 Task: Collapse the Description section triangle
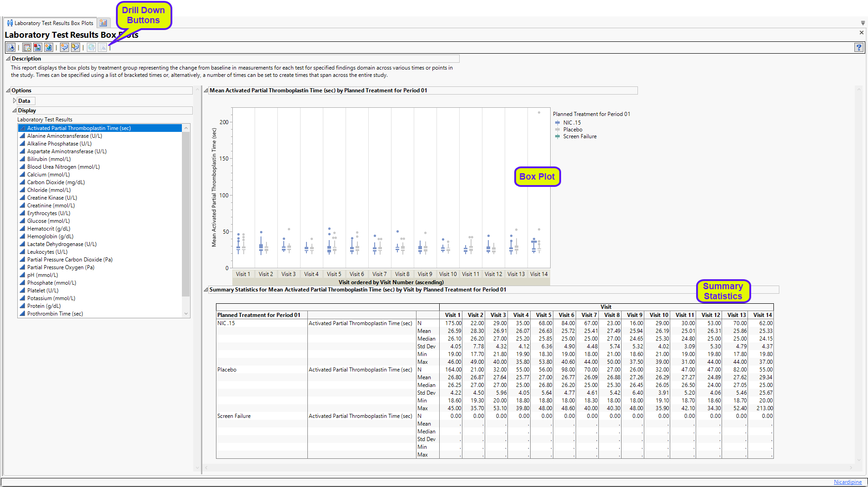coord(8,59)
